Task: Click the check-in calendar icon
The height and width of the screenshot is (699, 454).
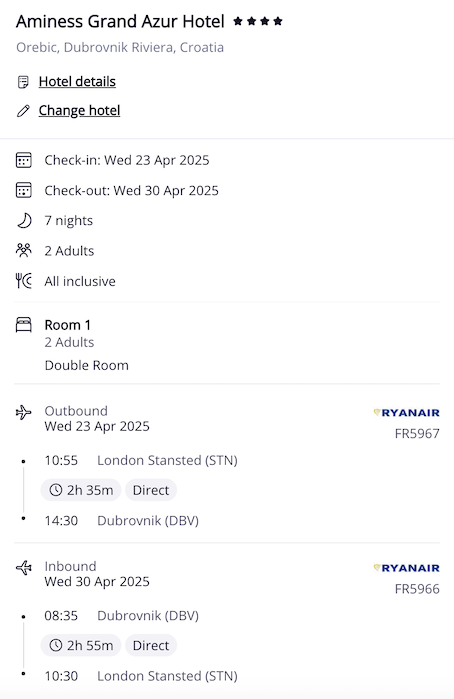Action: pos(24,160)
